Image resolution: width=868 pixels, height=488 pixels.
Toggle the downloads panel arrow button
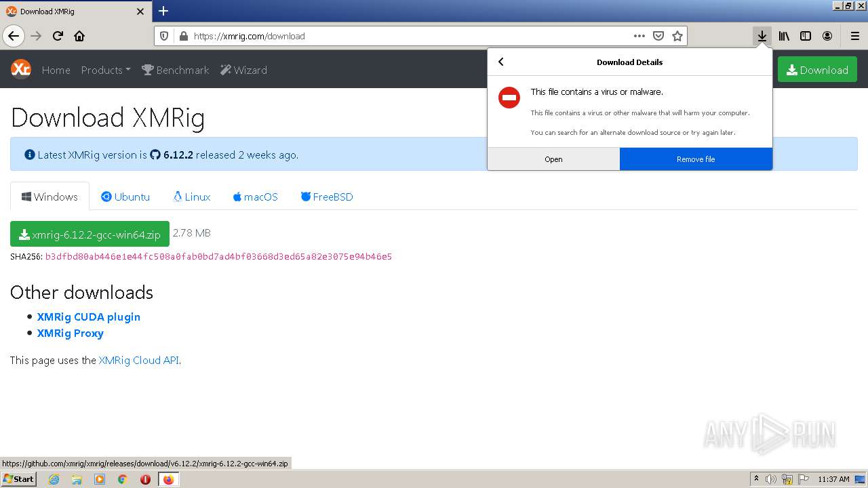(x=762, y=36)
